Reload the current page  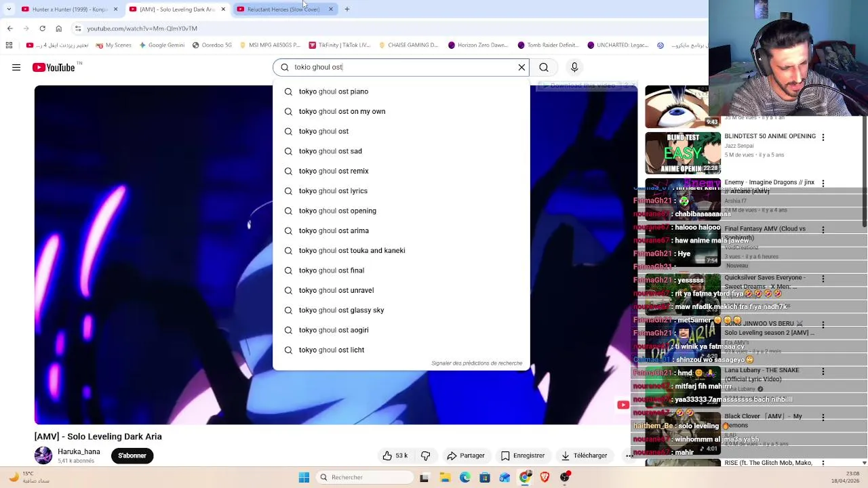coord(42,28)
